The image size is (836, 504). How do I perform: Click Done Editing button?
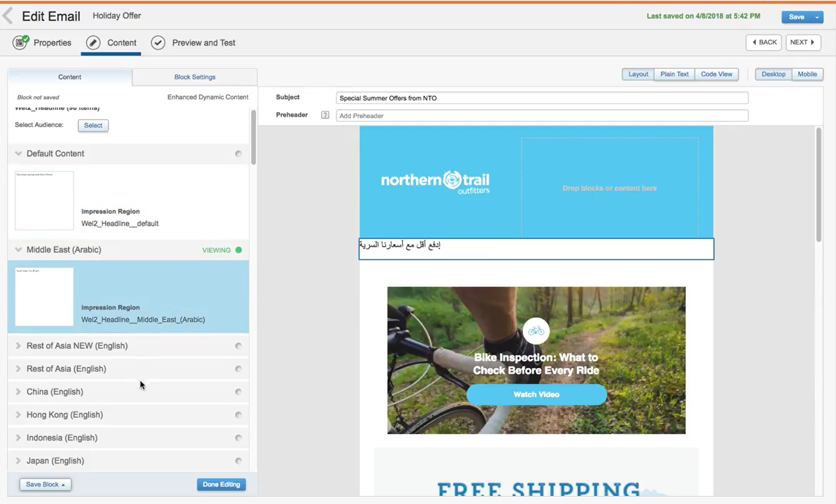point(222,484)
